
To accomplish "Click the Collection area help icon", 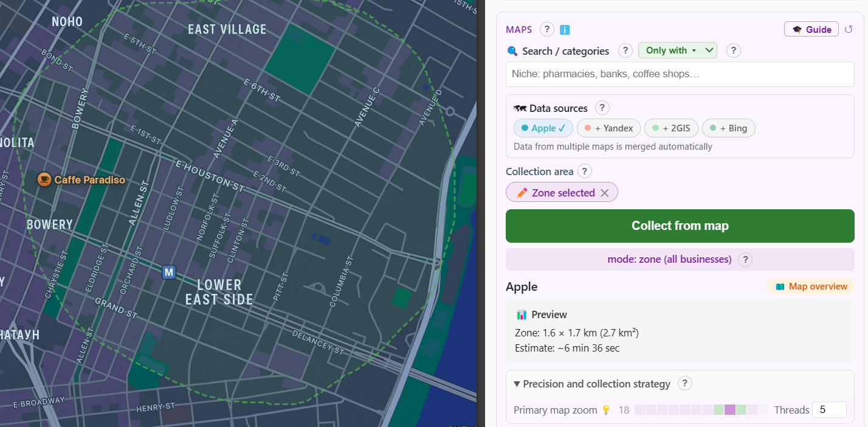I will coord(584,171).
